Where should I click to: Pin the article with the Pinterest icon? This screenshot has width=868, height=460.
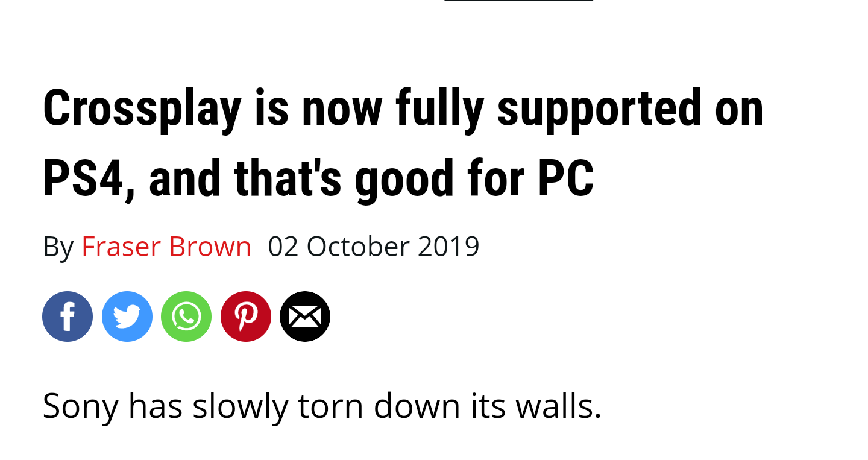pos(246,317)
